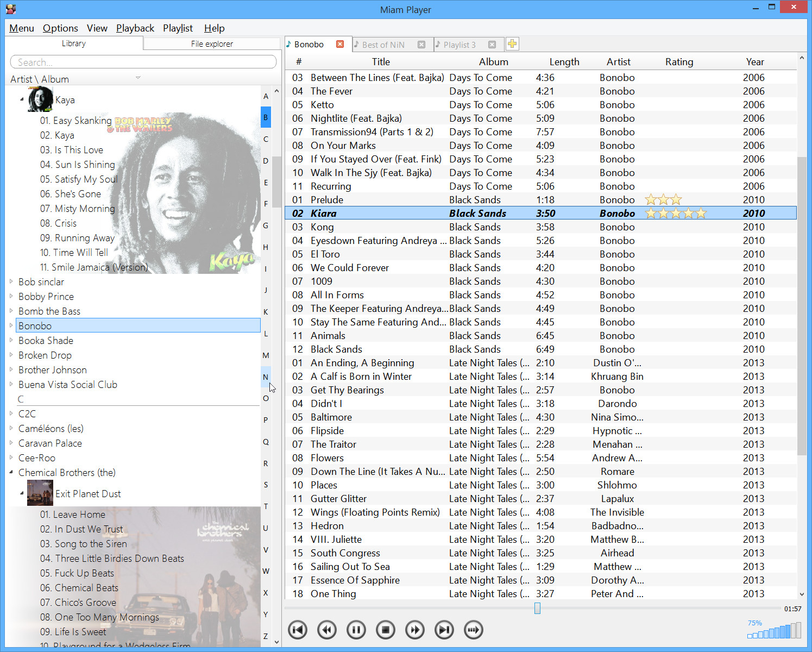
Task: Jump to letter A in alphabet index
Action: coord(266,96)
